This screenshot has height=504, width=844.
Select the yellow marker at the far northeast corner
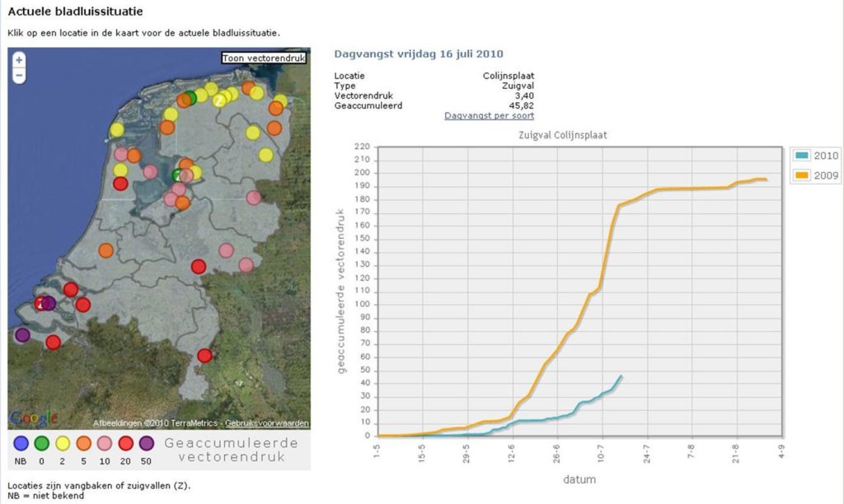[x=280, y=100]
